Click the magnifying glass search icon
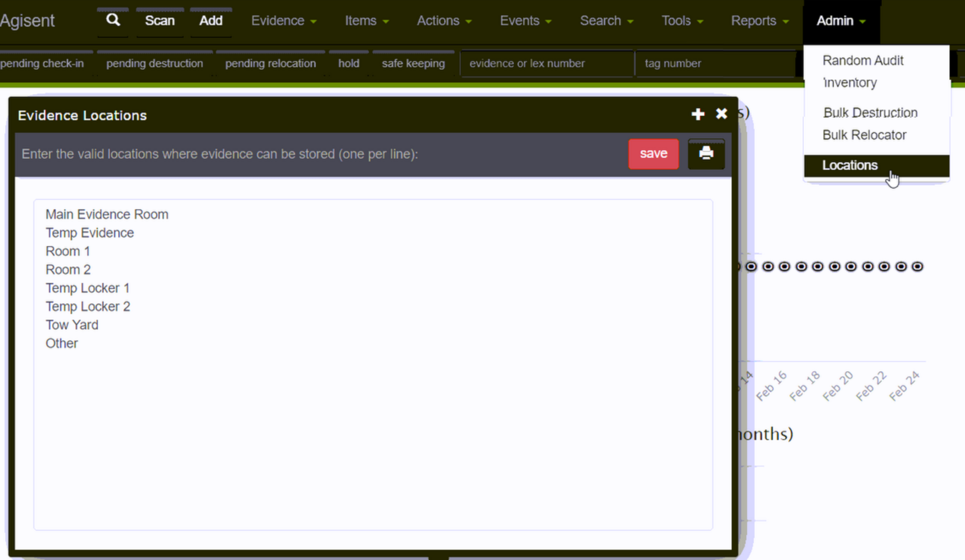 click(x=113, y=20)
